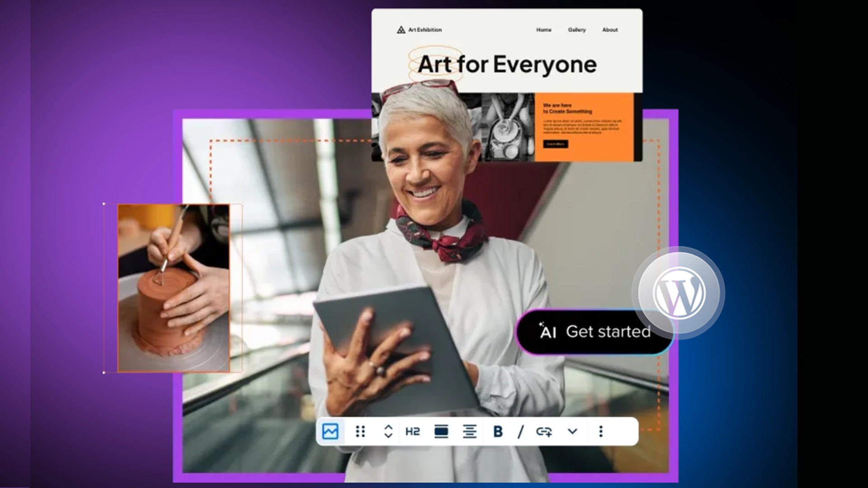Viewport: 868px width, 488px height.
Task: Open the Home navigation link
Action: point(543,30)
